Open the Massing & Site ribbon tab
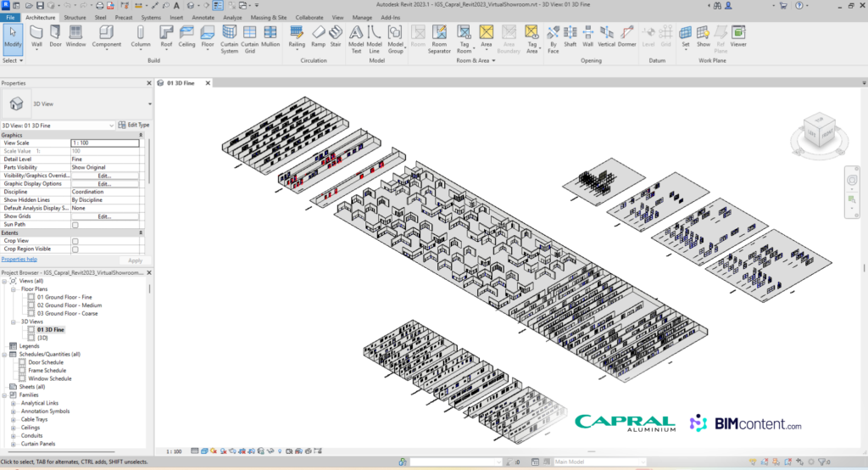Image resolution: width=868 pixels, height=470 pixels. (x=269, y=18)
